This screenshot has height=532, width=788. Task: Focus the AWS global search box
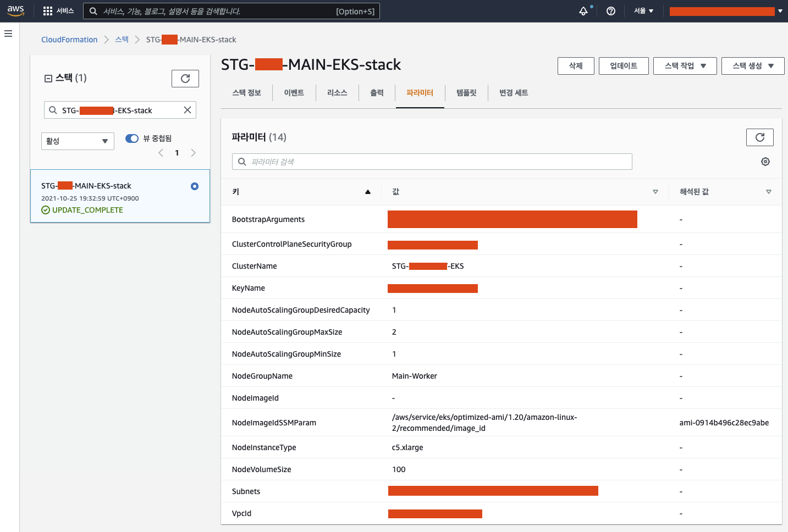click(232, 11)
